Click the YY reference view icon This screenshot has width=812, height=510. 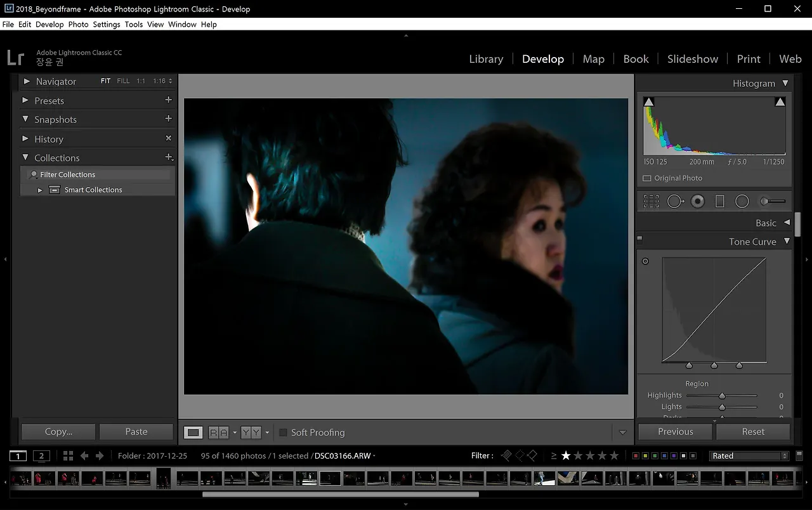pos(251,433)
